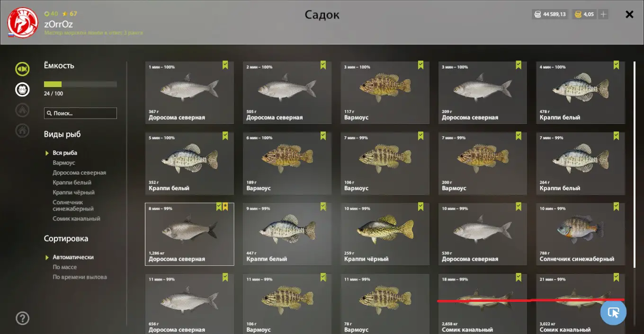This screenshot has width=644, height=334.
Task: Click the Поиск search field
Action: pyautogui.click(x=80, y=113)
